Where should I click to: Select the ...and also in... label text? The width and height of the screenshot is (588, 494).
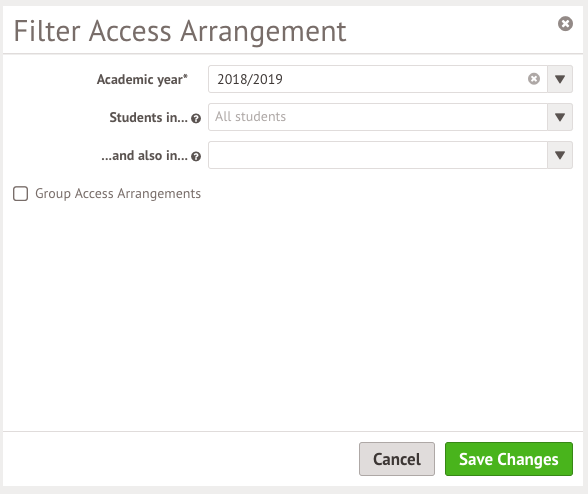point(144,155)
